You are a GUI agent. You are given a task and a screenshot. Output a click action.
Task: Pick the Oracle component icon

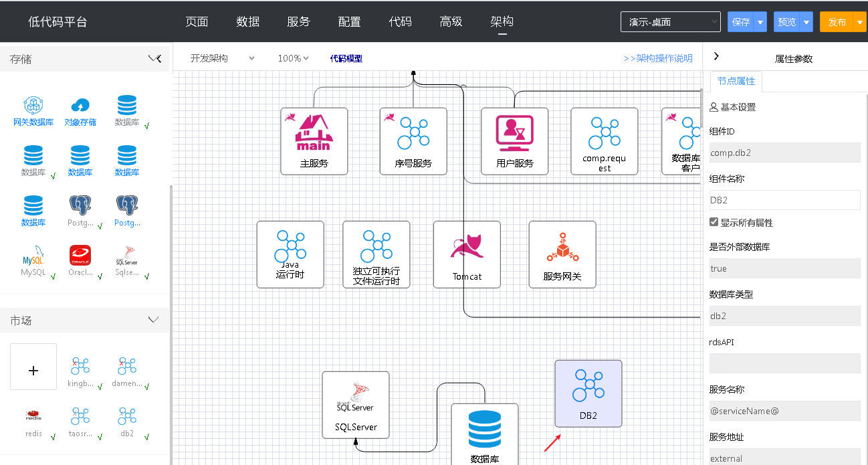(x=80, y=261)
